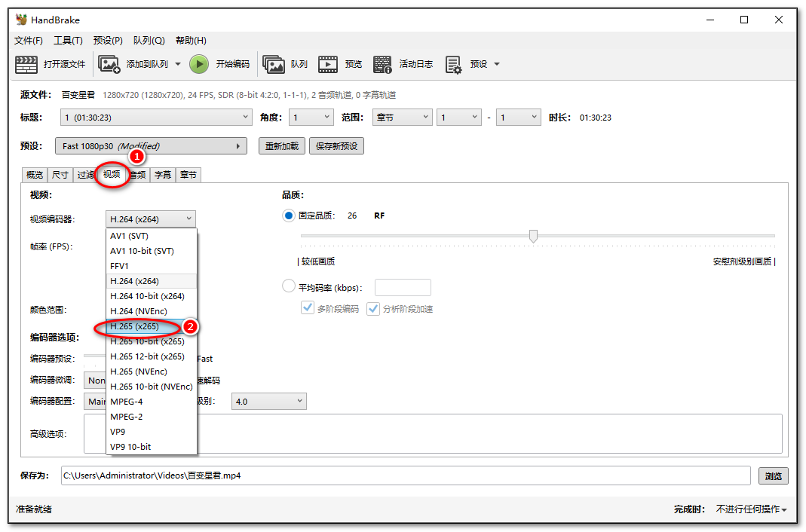Open the start chapter dropdown
This screenshot has height=532, width=806.
tap(459, 118)
